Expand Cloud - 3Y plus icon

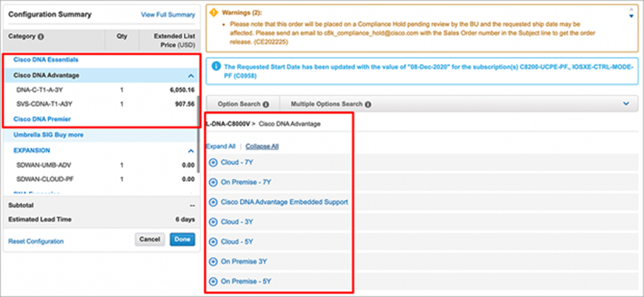[213, 222]
